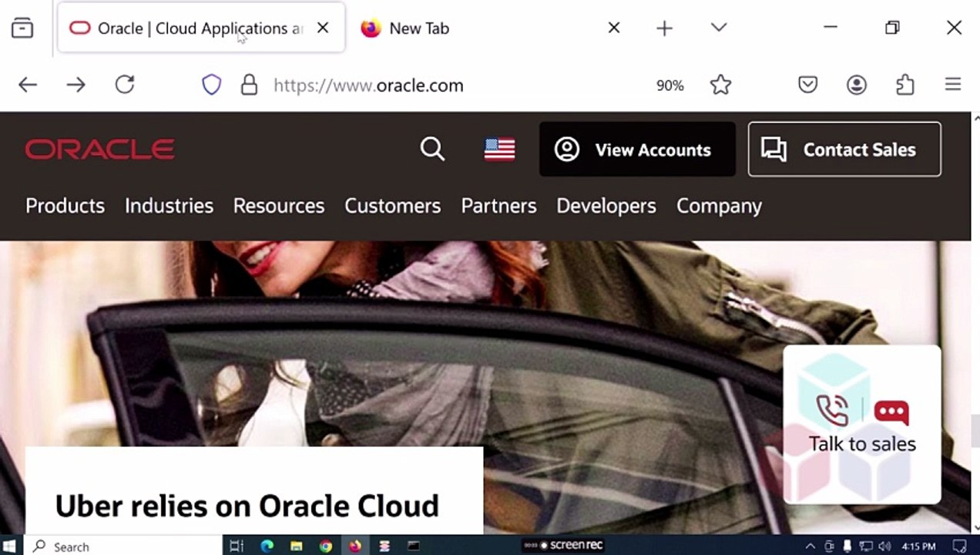Open a new tab with plus icon
This screenshot has height=555, width=980.
[x=664, y=29]
